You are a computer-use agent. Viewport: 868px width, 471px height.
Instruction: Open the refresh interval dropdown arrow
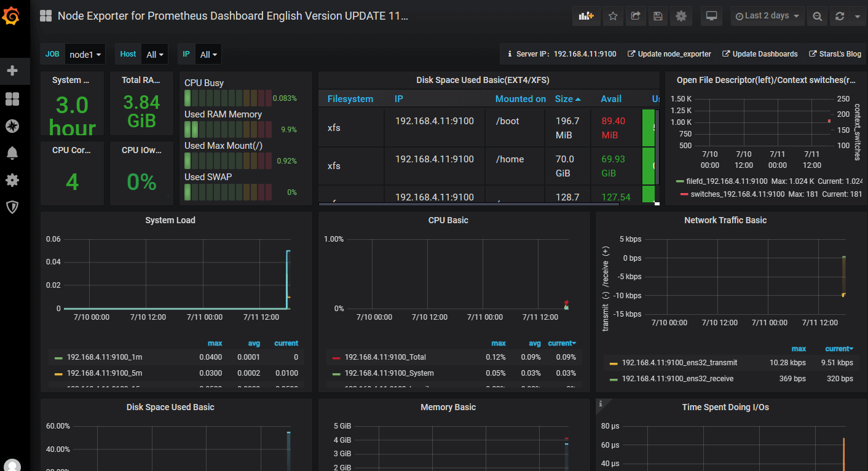click(857, 17)
